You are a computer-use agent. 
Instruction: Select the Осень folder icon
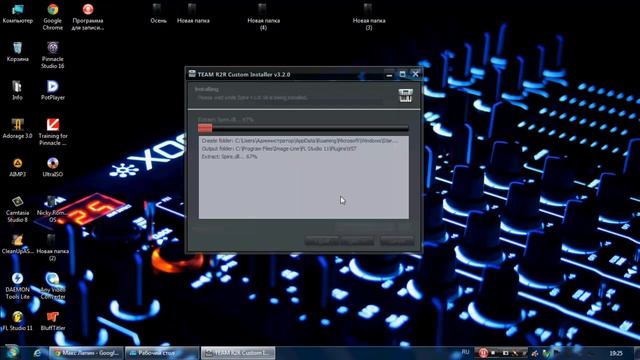158,13
